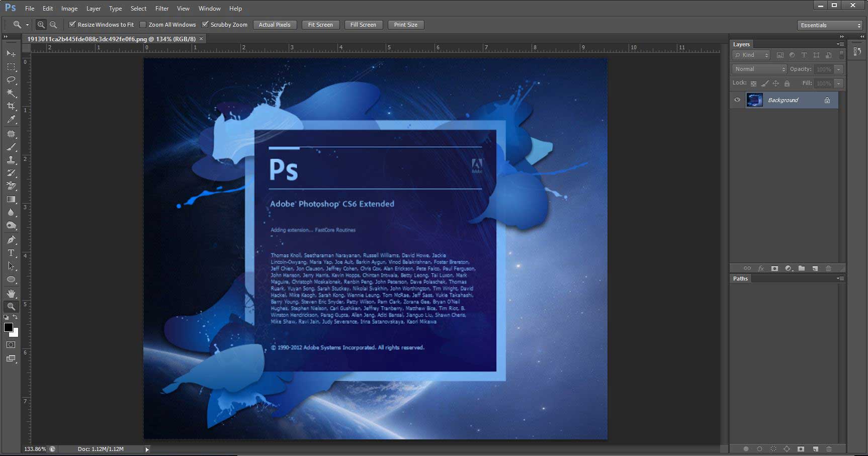Open the Filter menu
This screenshot has width=868, height=456.
pyautogui.click(x=162, y=9)
